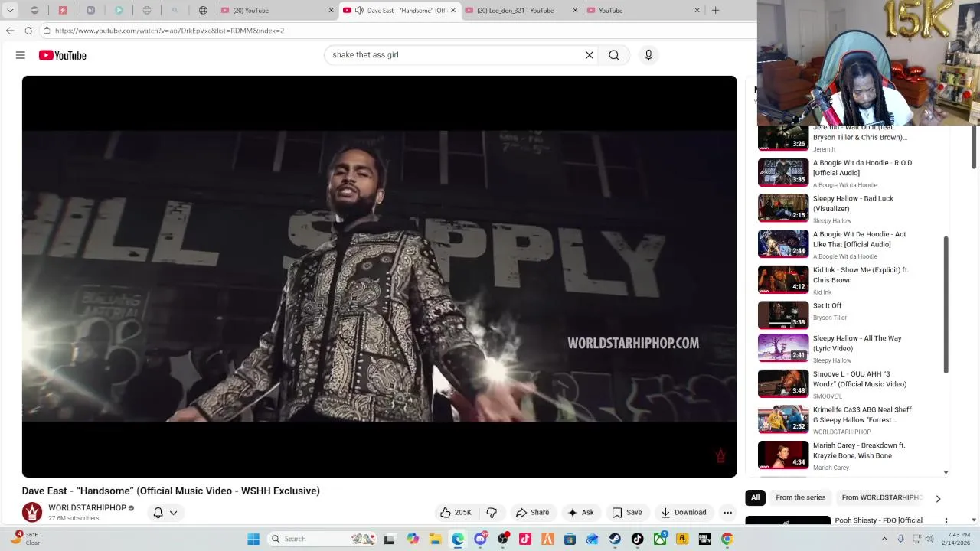Expand the notification options chevron
The width and height of the screenshot is (980, 551).
click(x=174, y=513)
